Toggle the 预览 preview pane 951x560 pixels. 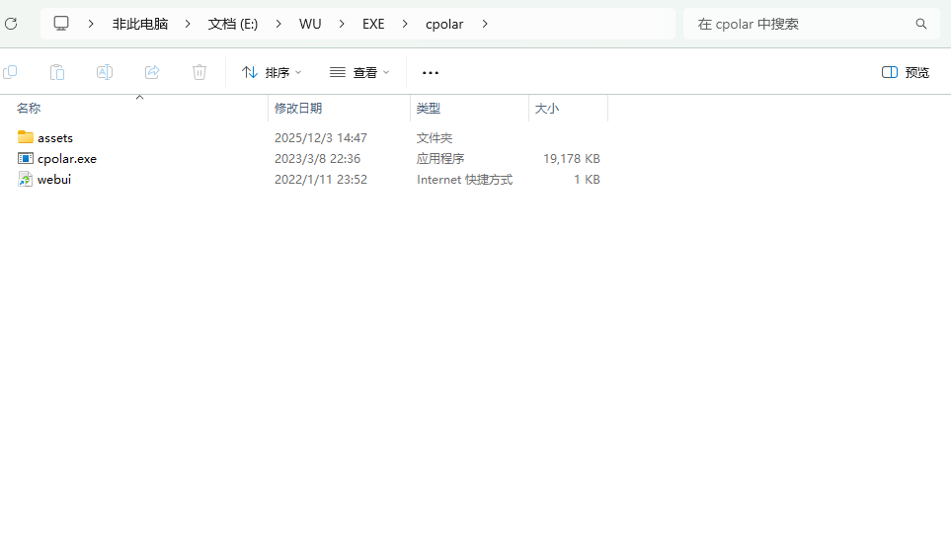[905, 72]
